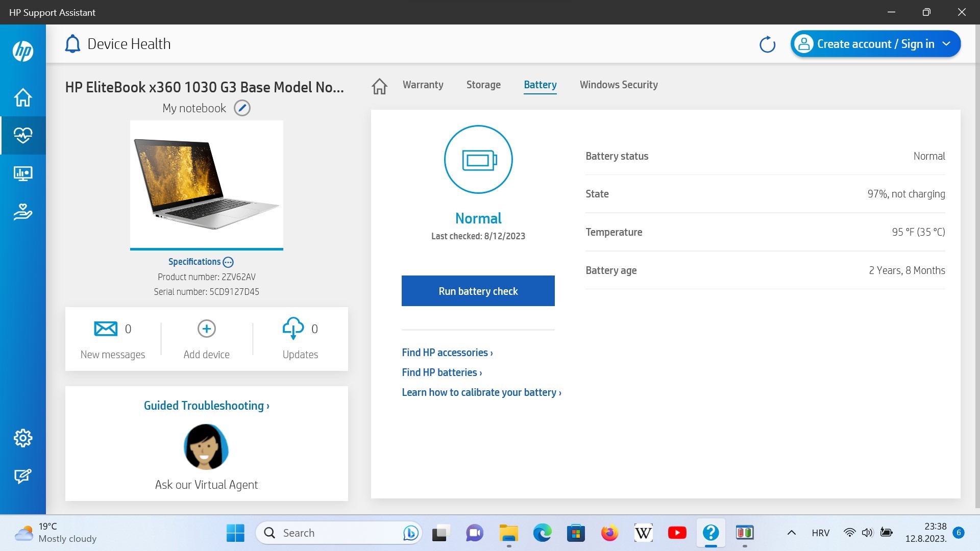Screen dimensions: 980x551
Task: Click the HP EliteBook x360 1030 G3 model title
Action: 204,87
